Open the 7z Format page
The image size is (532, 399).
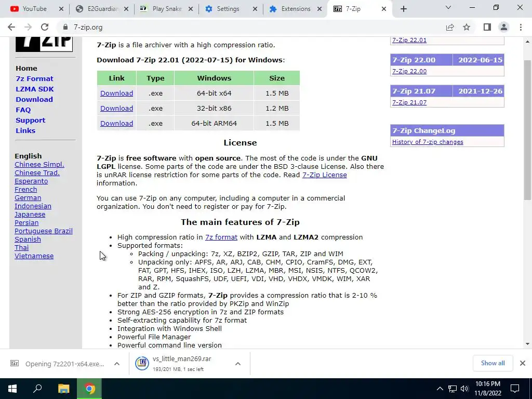click(34, 79)
